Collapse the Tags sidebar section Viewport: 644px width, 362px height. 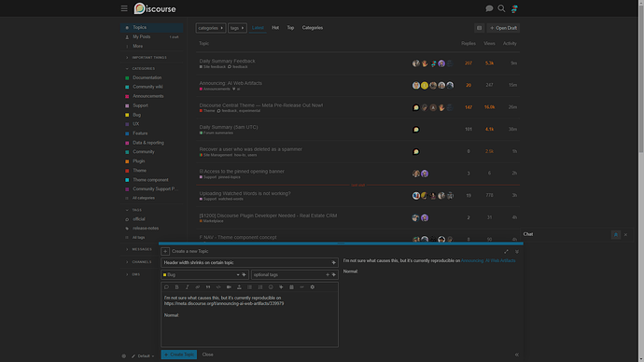(137, 210)
